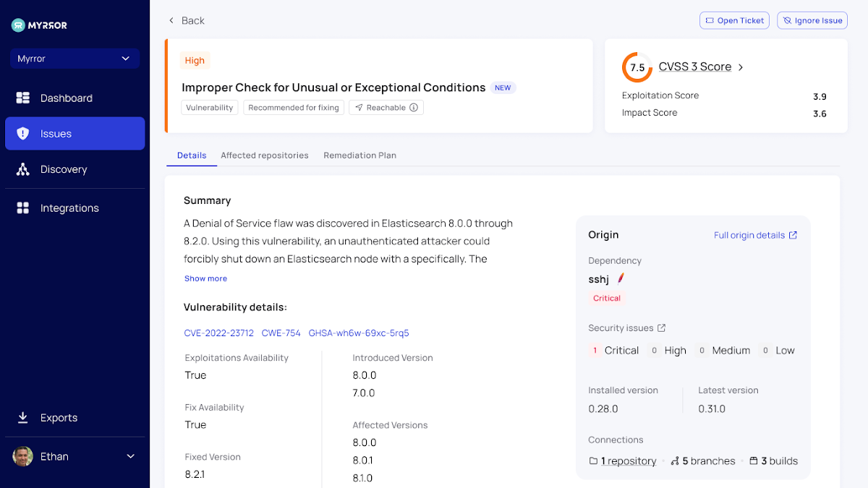
Task: Click the Ignore Issue button
Action: point(812,20)
